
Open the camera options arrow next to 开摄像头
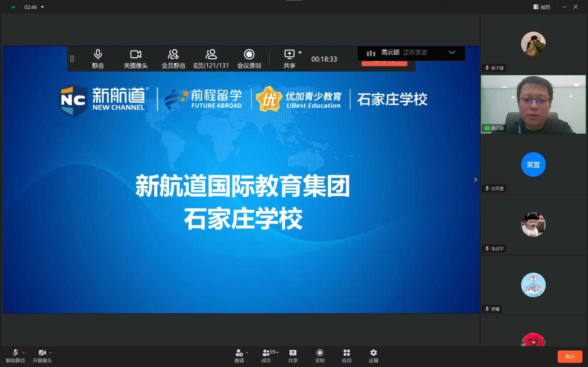(50, 353)
